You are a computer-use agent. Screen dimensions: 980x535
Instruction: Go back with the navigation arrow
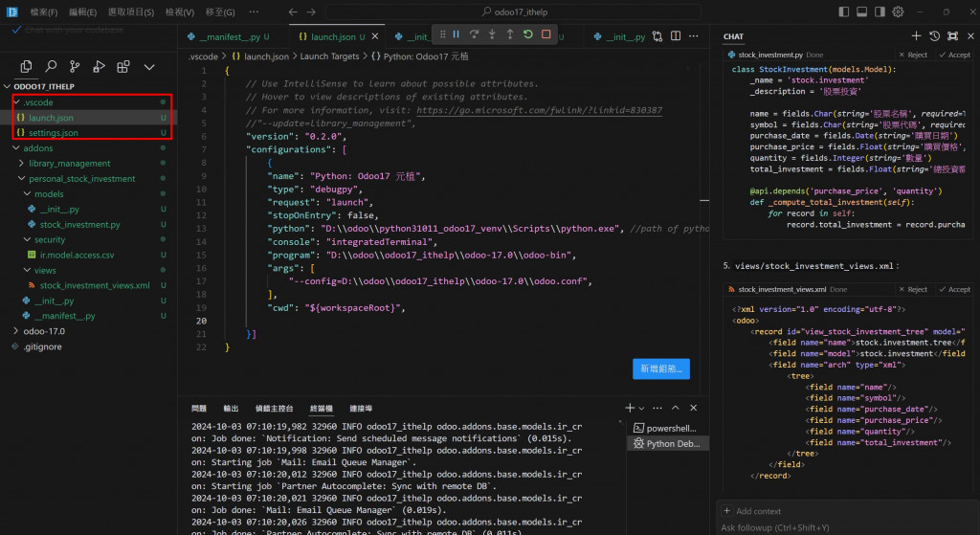293,11
